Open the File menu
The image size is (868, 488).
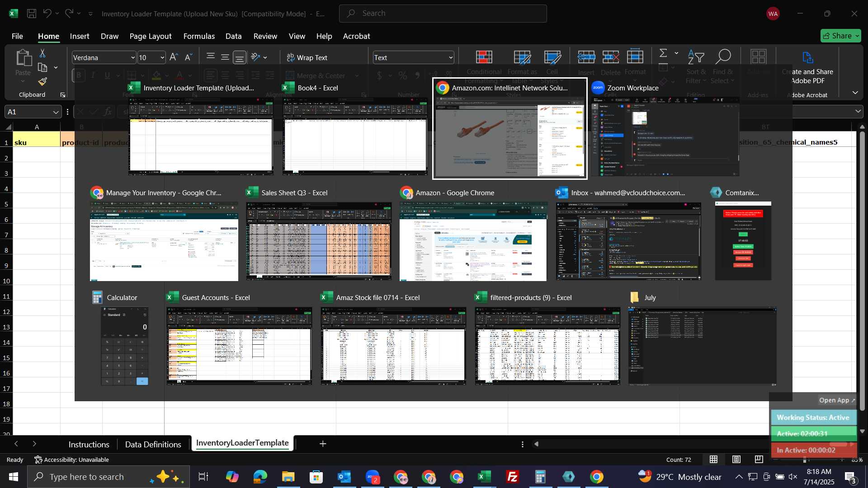(x=17, y=36)
